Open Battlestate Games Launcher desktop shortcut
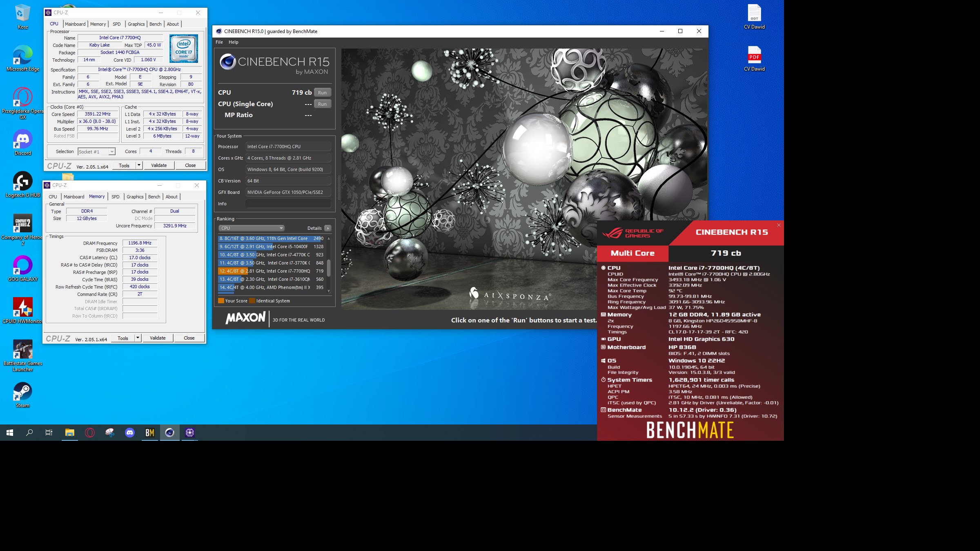Image resolution: width=980 pixels, height=551 pixels. pos(22,355)
